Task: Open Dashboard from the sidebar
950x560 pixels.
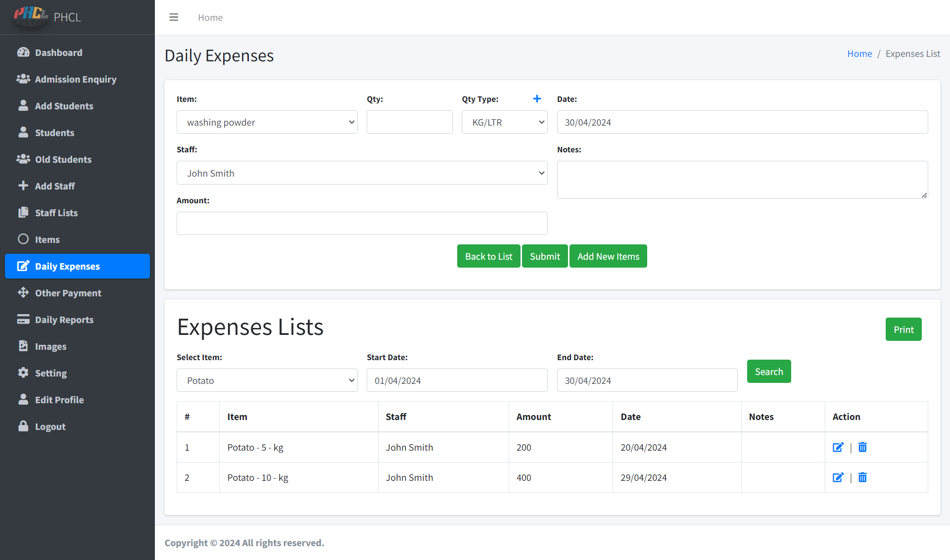Action: 58,52
